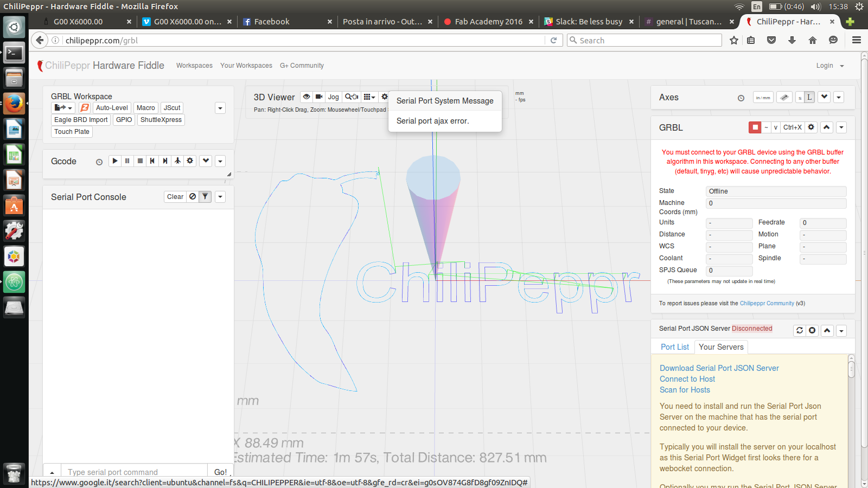The height and width of the screenshot is (488, 868).
Task: Click the clock icon next to Gcode title
Action: pyautogui.click(x=99, y=162)
